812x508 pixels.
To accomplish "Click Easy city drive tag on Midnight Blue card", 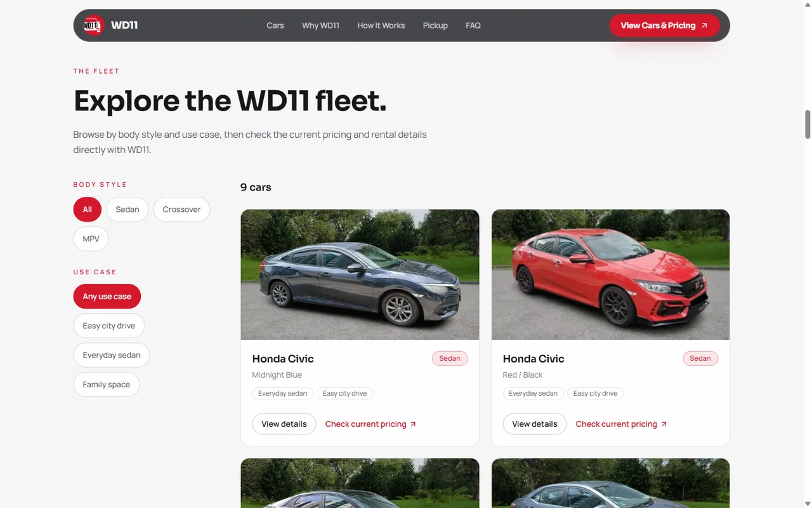I will (344, 394).
